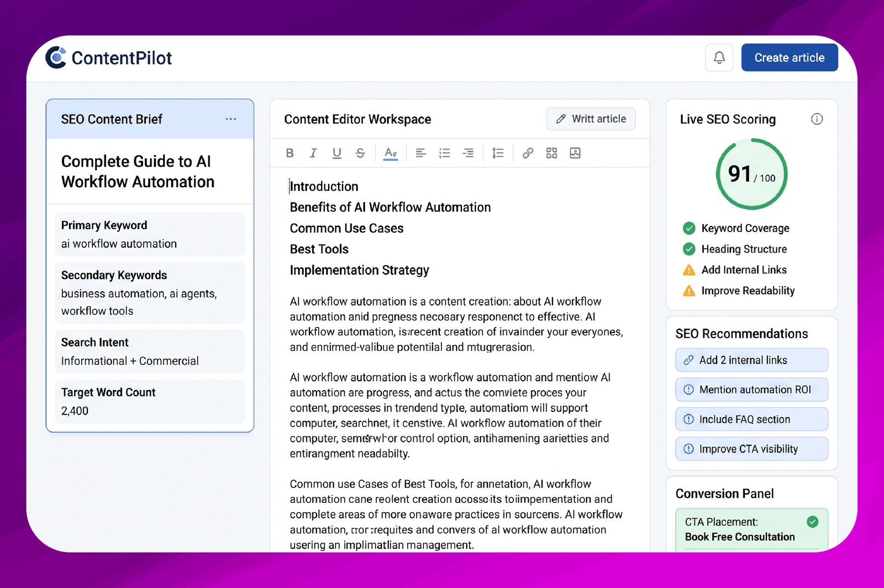This screenshot has width=884, height=588.
Task: Select the Add 2 internal links recommendation
Action: point(751,360)
